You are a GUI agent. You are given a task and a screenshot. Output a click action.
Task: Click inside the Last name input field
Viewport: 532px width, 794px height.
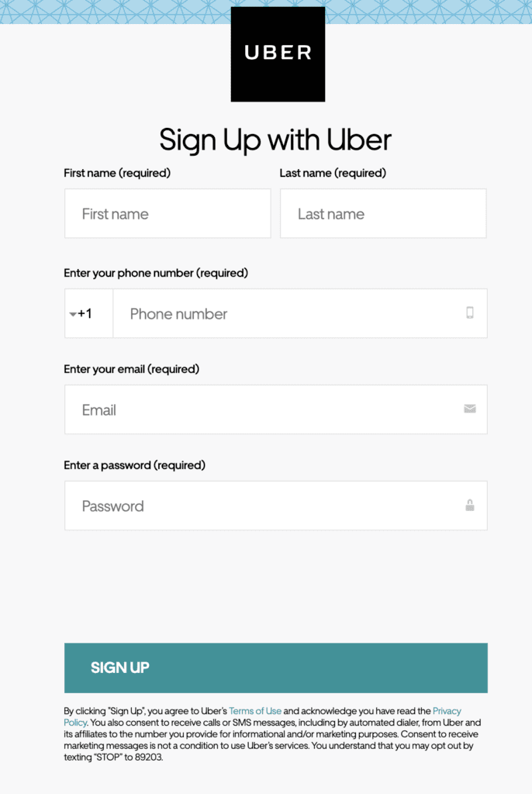tap(382, 213)
